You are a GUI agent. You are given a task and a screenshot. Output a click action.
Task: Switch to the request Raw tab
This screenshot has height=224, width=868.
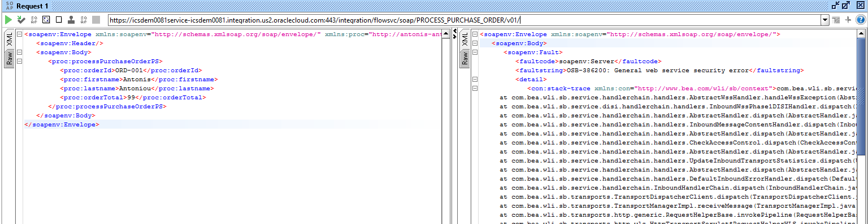point(10,58)
